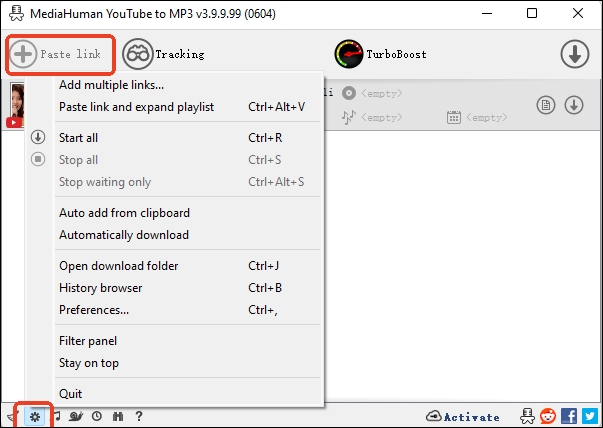This screenshot has width=603, height=428.
Task: Select Add multiple links menu entry
Action: coord(112,85)
